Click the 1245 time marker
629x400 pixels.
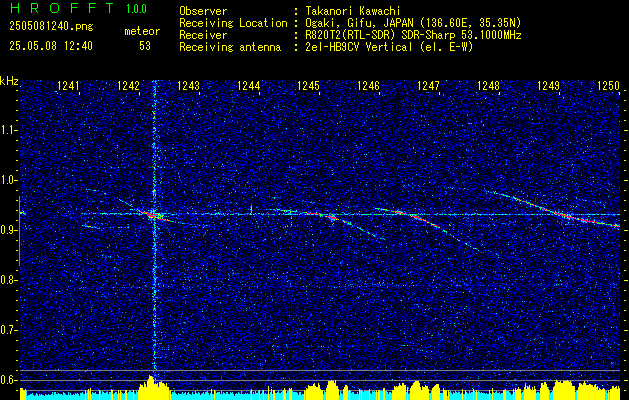click(308, 85)
